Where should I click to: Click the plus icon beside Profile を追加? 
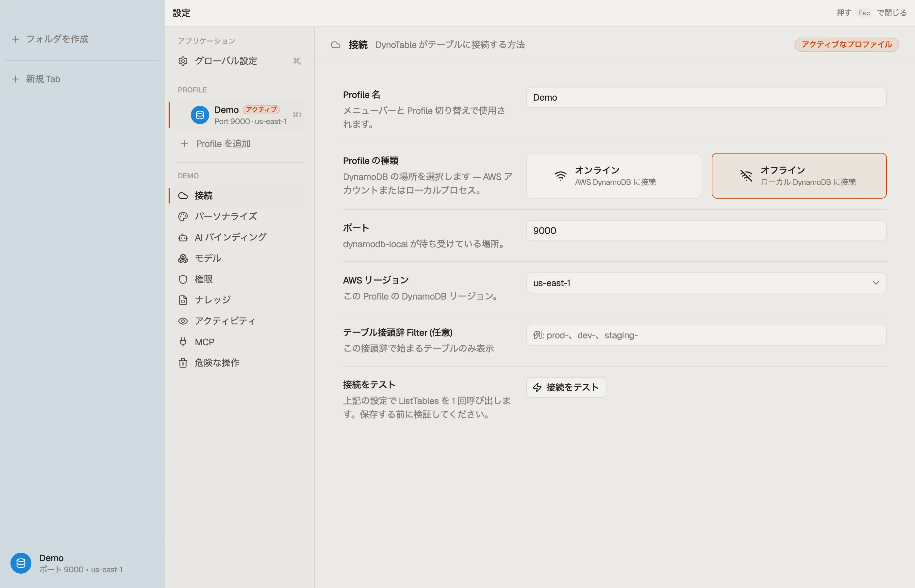(184, 143)
